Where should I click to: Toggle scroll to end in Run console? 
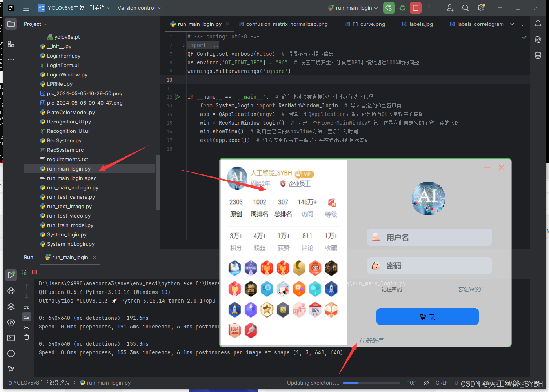tap(27, 317)
